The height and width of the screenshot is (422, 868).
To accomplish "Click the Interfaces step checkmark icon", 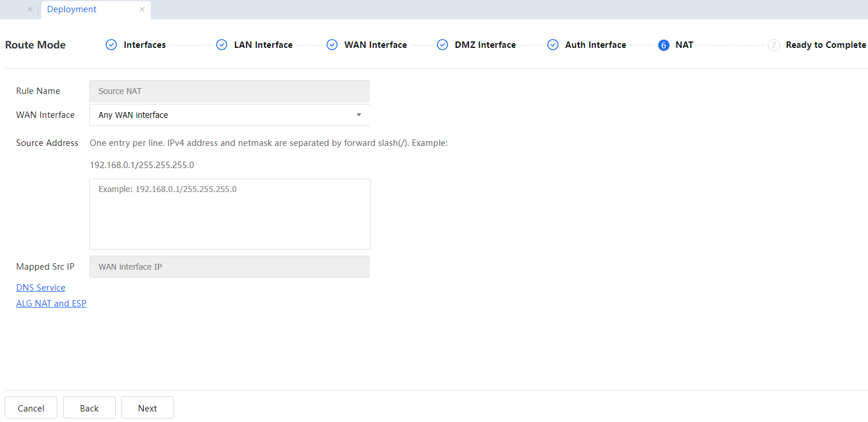I will [111, 45].
